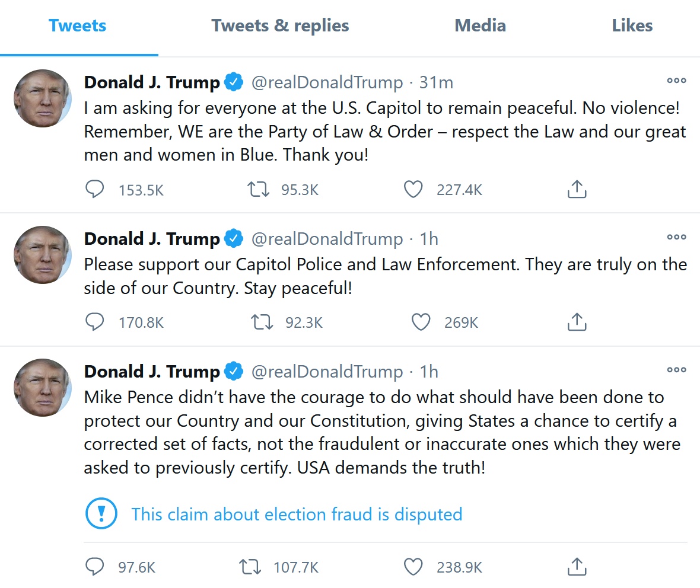
Task: Like the tweet with 238.9K likes
Action: click(x=413, y=567)
